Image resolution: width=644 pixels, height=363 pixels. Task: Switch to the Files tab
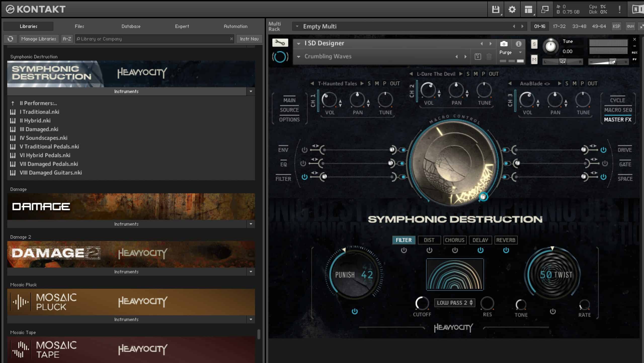tap(79, 26)
